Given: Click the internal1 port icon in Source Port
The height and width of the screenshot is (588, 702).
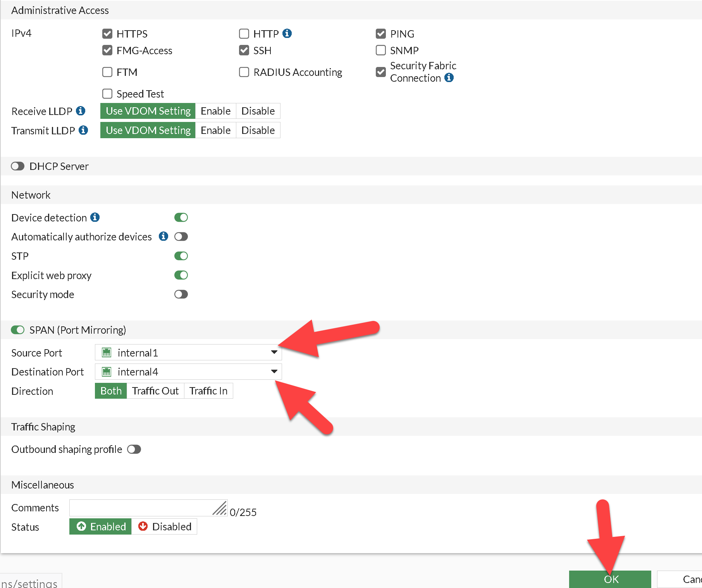Looking at the screenshot, I should 107,353.
